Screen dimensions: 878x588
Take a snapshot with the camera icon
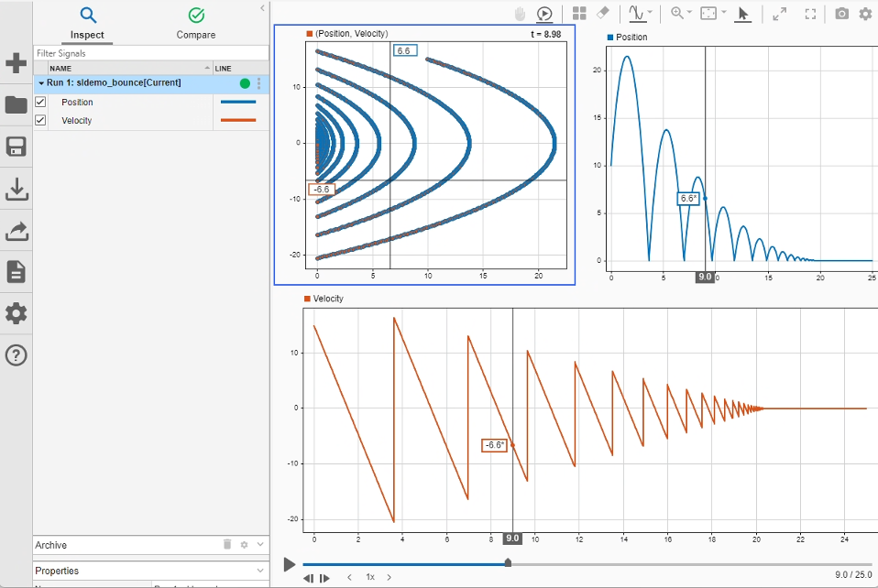coord(842,13)
